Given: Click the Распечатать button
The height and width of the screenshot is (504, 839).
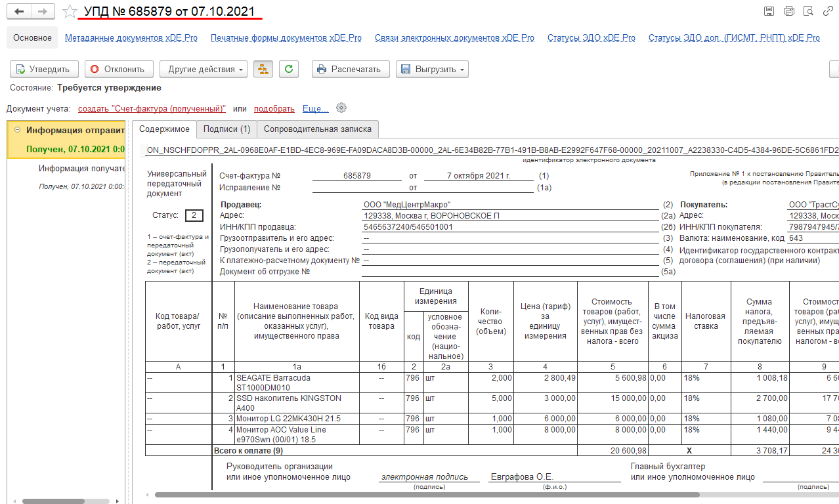Looking at the screenshot, I should [x=350, y=69].
